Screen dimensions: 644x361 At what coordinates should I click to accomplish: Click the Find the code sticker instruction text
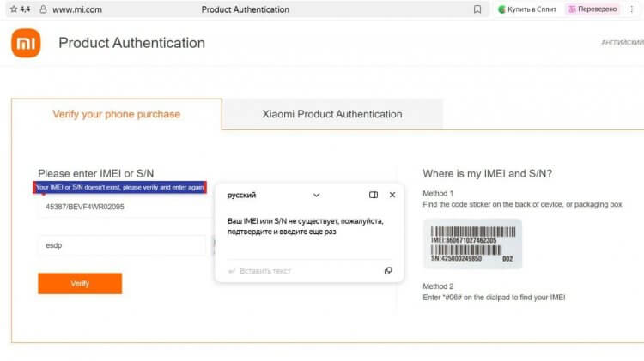pos(522,204)
